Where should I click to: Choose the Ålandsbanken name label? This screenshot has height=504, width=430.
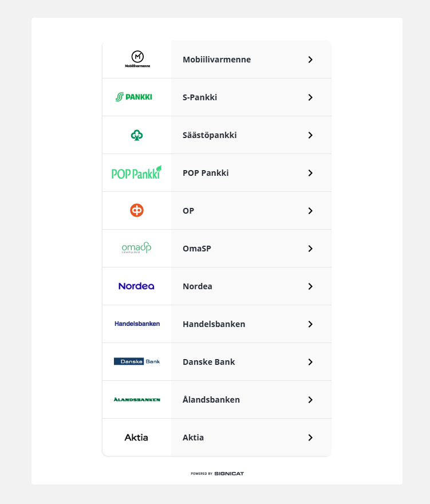(x=211, y=400)
